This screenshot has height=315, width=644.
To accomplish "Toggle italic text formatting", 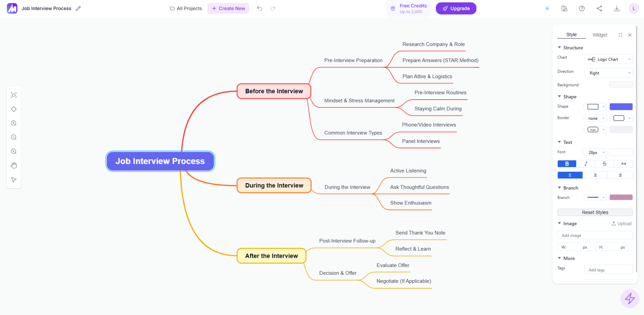I will tap(585, 164).
